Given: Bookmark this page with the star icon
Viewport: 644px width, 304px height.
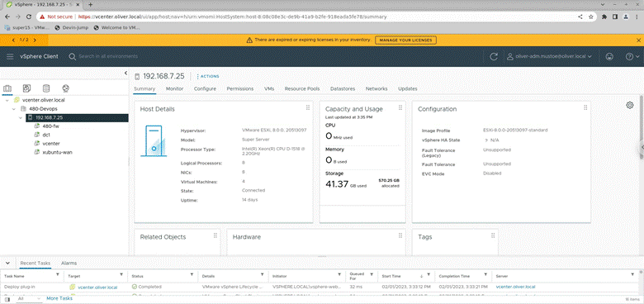Looking at the screenshot, I should click(x=590, y=17).
